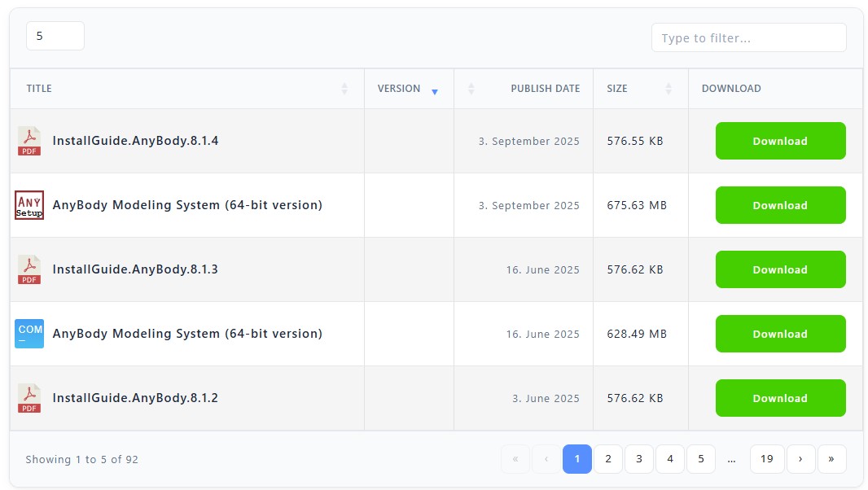
Task: Click the page size box showing 5
Action: pyautogui.click(x=55, y=36)
